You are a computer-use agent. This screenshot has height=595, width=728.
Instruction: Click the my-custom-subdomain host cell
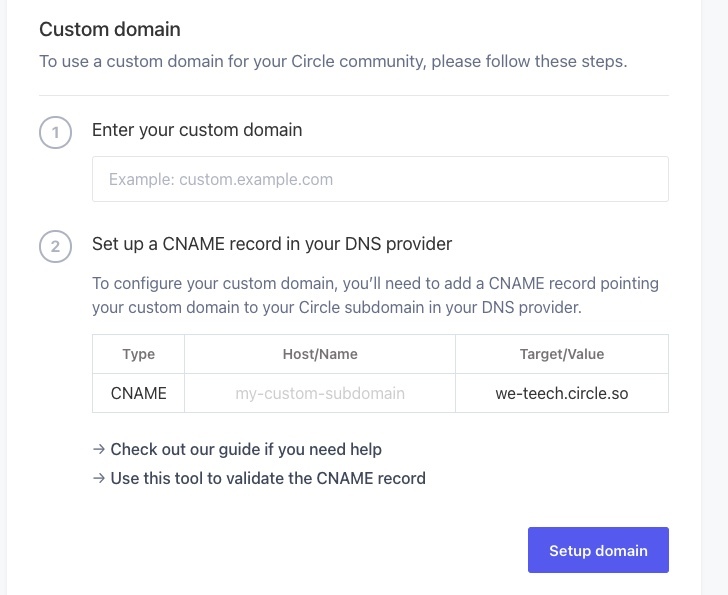(320, 394)
